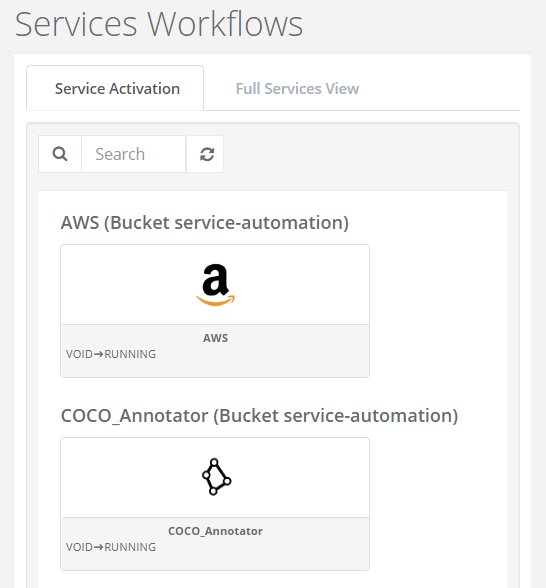
Task: Select the AWS card name label
Action: (215, 338)
